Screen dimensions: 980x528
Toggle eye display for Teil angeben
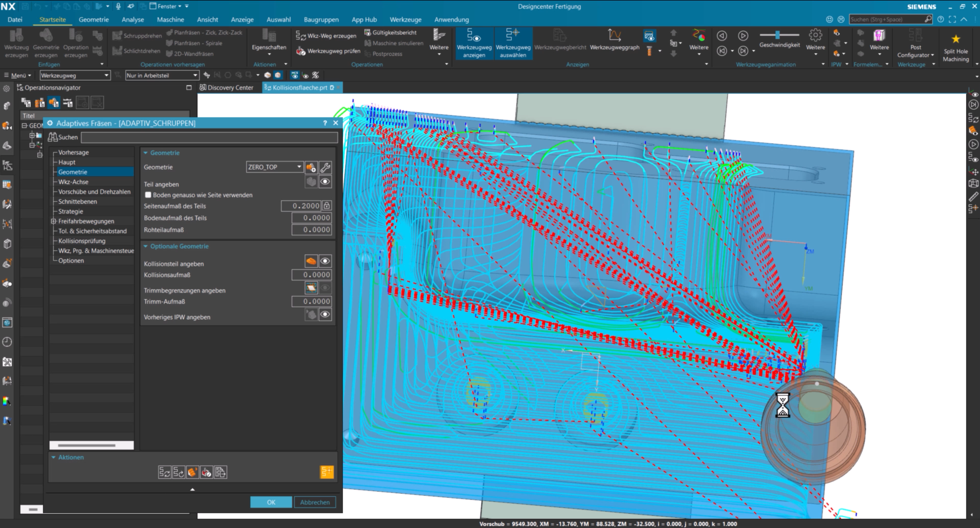[325, 182]
